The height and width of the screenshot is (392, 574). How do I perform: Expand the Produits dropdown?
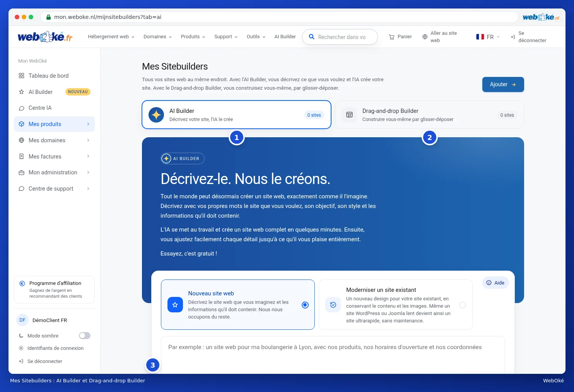pyautogui.click(x=193, y=37)
